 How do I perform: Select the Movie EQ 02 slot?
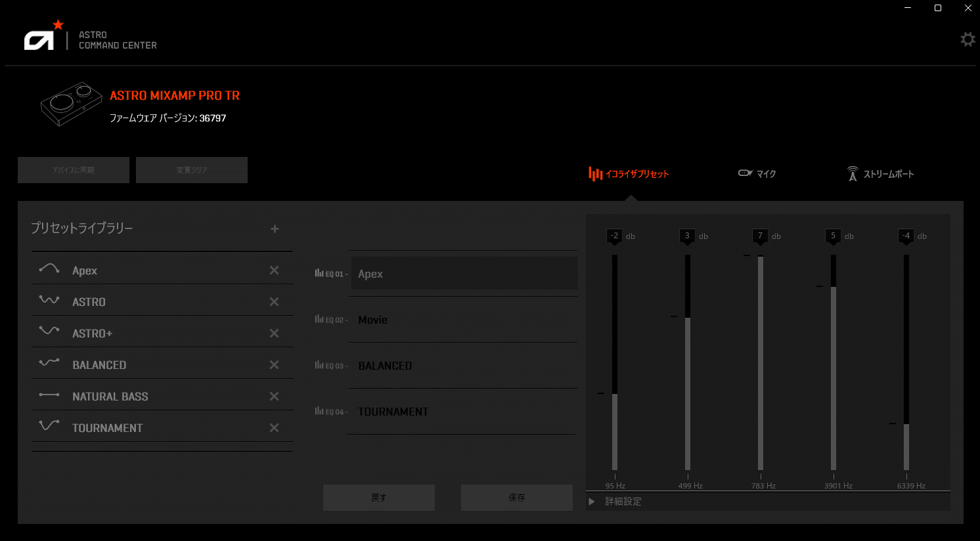pyautogui.click(x=463, y=320)
